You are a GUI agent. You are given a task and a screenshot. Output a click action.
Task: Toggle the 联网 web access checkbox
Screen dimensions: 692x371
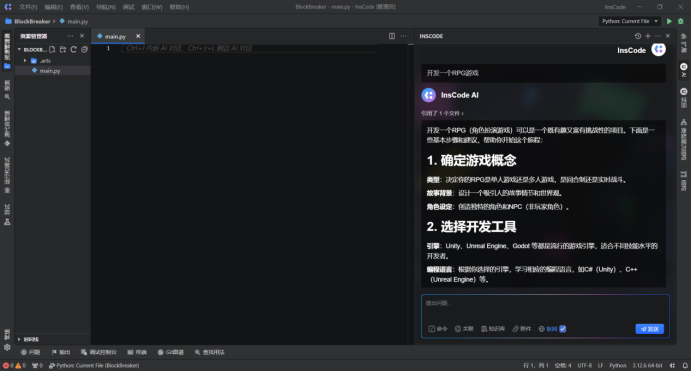click(563, 329)
